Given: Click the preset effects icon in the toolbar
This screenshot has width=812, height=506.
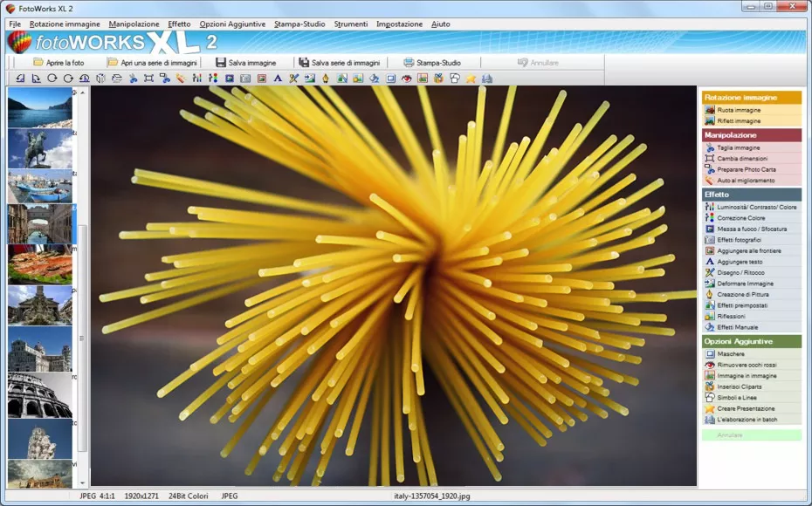Looking at the screenshot, I should (341, 79).
